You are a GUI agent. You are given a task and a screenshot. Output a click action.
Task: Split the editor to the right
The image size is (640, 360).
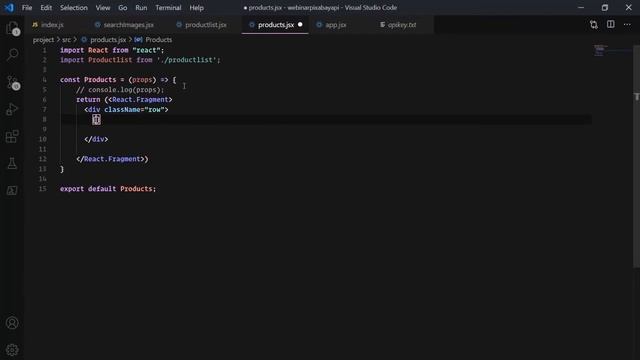[611, 24]
